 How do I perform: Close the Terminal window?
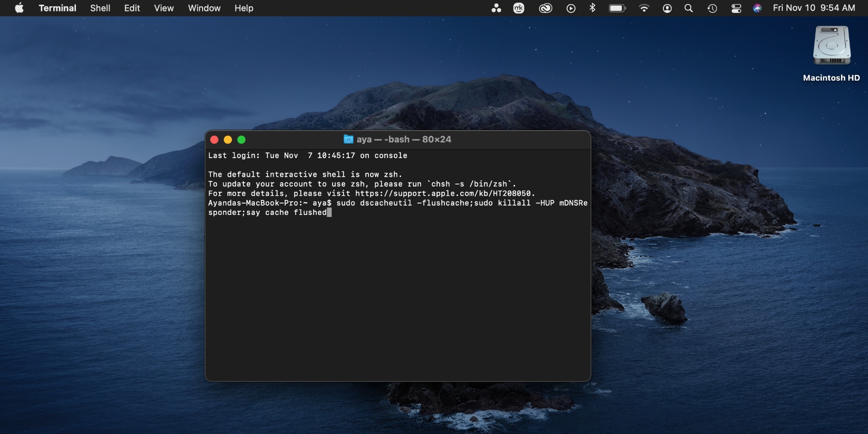coord(214,139)
